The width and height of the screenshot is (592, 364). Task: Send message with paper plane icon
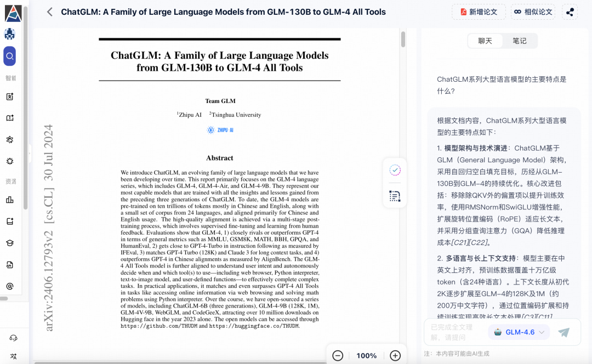coord(563,332)
